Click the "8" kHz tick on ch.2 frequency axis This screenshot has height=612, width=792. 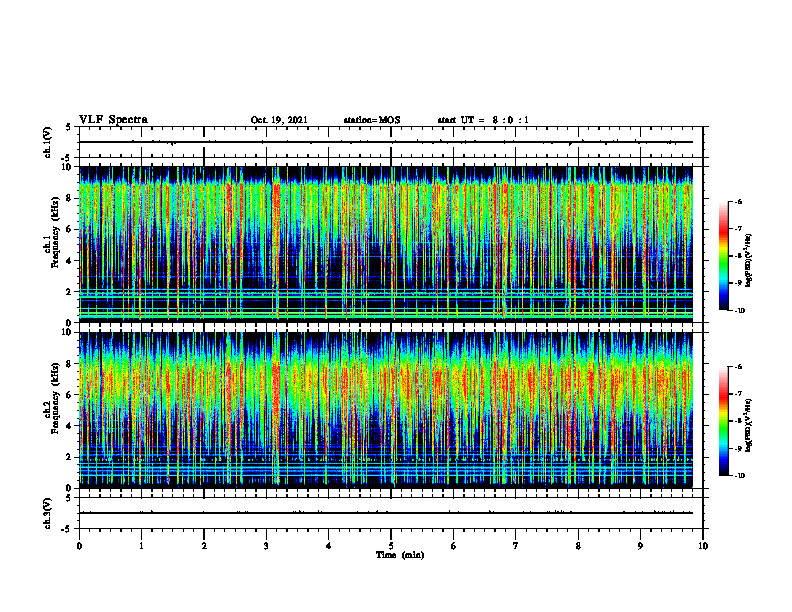pos(70,364)
